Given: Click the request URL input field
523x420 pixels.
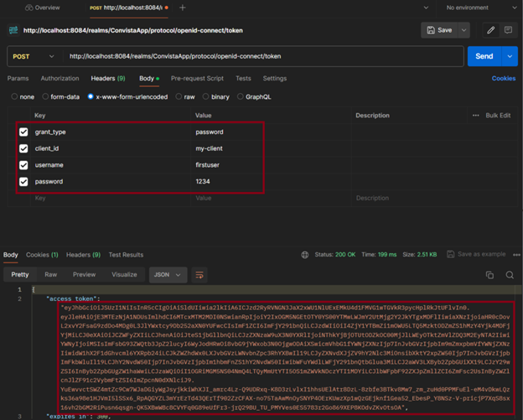Looking at the screenshot, I should [263, 56].
